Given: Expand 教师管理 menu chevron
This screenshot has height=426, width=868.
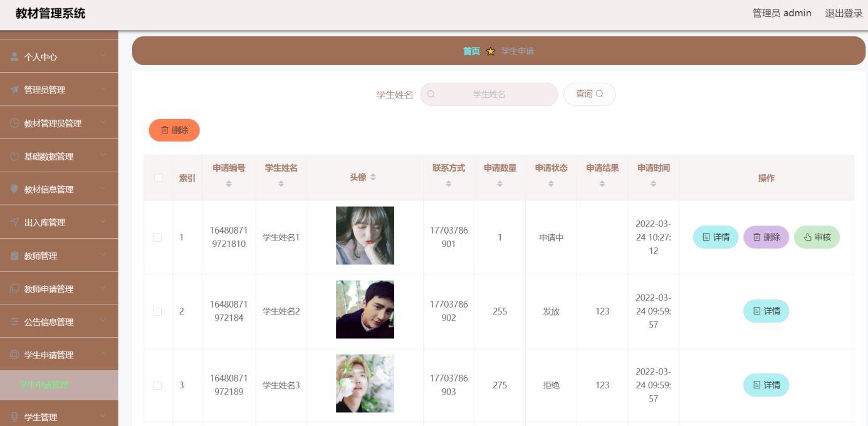Looking at the screenshot, I should [x=103, y=256].
